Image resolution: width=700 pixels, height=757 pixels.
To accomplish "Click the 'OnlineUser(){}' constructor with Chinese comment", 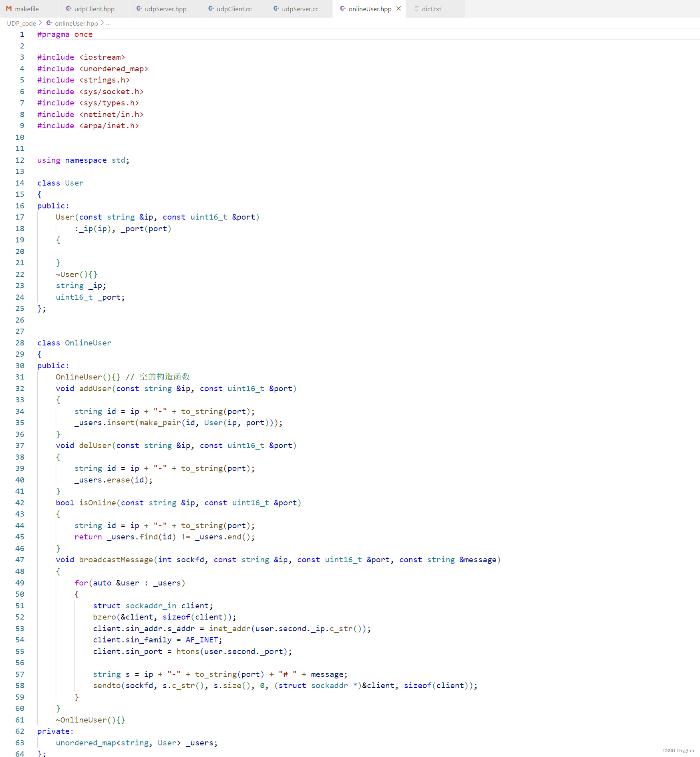I will coord(123,377).
